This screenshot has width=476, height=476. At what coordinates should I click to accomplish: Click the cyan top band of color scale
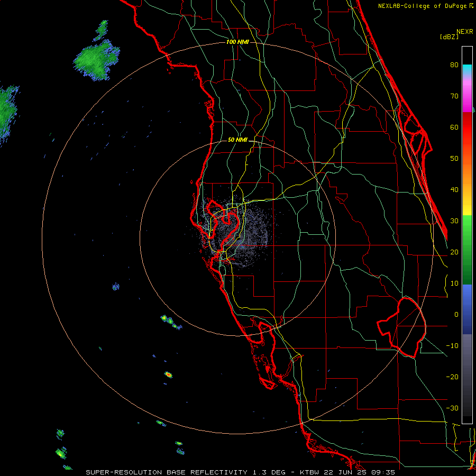click(467, 69)
